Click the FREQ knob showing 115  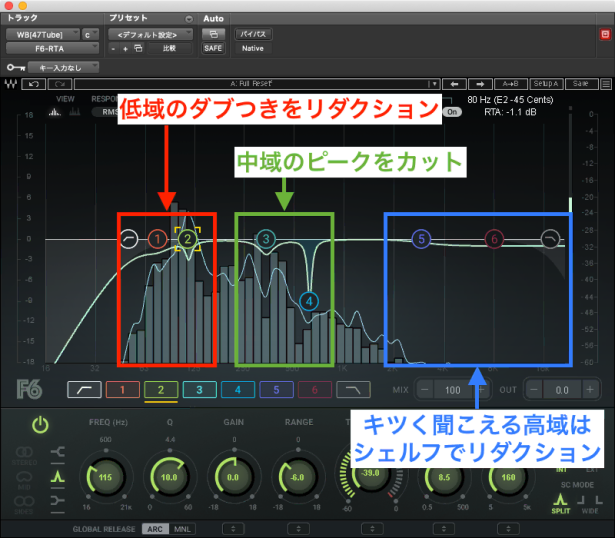(105, 477)
